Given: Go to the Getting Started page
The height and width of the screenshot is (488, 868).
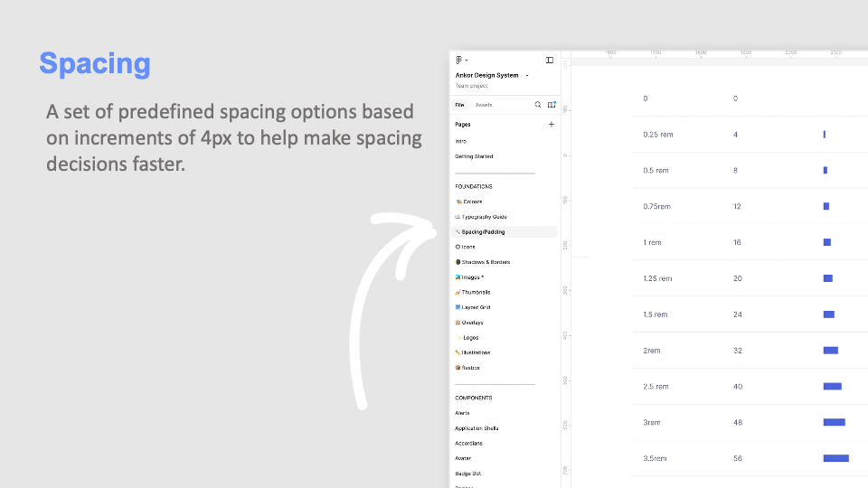Looking at the screenshot, I should click(474, 156).
